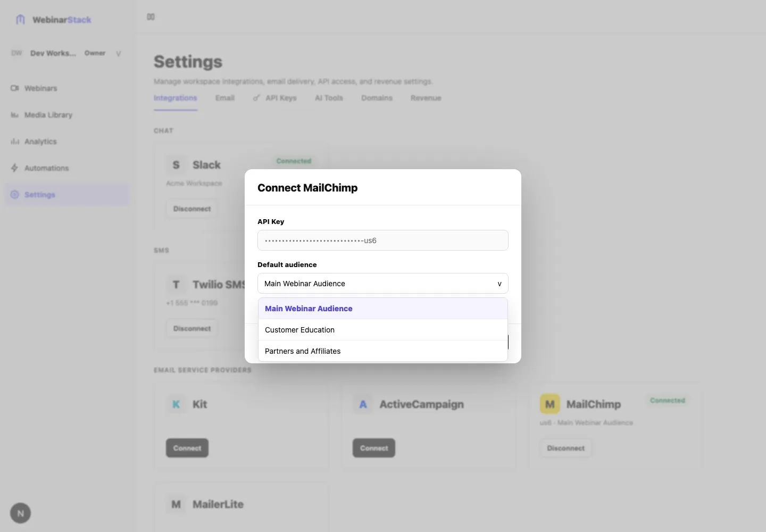Click the API Key input field

(382, 240)
